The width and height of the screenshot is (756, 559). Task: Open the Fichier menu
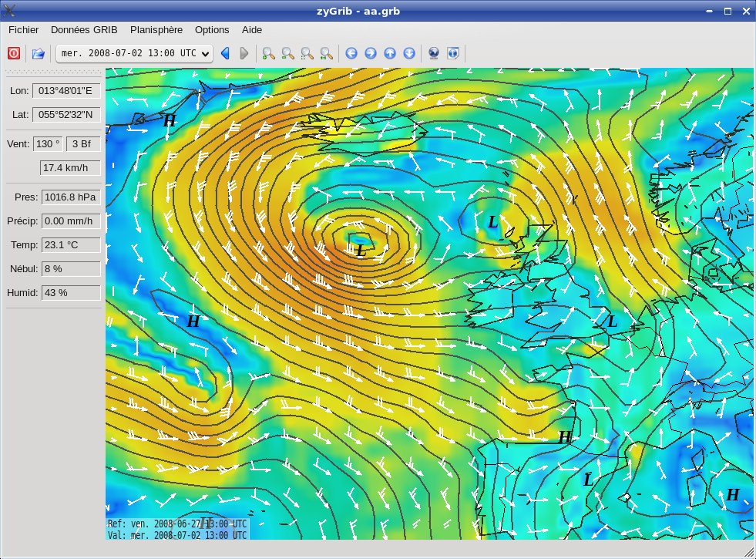coord(23,29)
